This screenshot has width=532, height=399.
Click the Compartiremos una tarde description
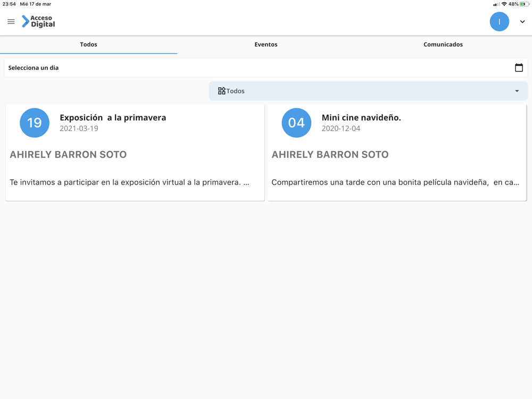point(395,182)
